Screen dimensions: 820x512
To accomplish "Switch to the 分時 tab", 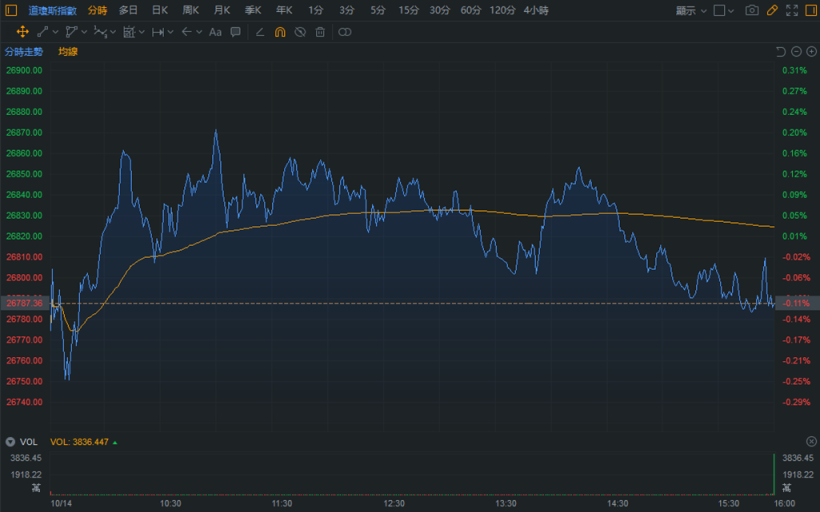I will tap(97, 10).
